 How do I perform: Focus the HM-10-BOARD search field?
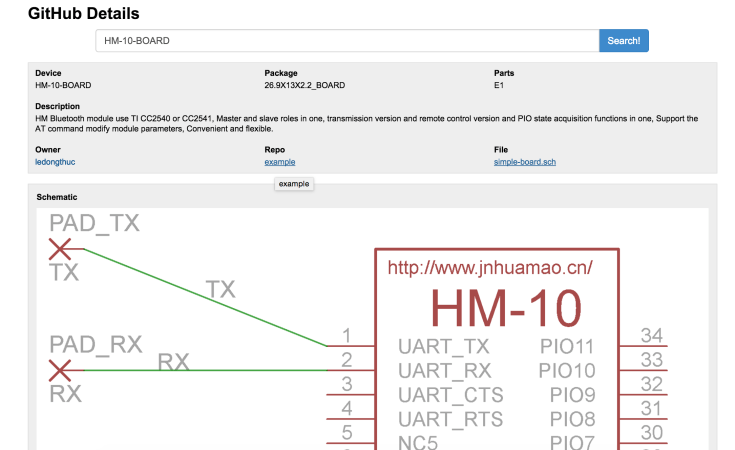pyautogui.click(x=347, y=41)
